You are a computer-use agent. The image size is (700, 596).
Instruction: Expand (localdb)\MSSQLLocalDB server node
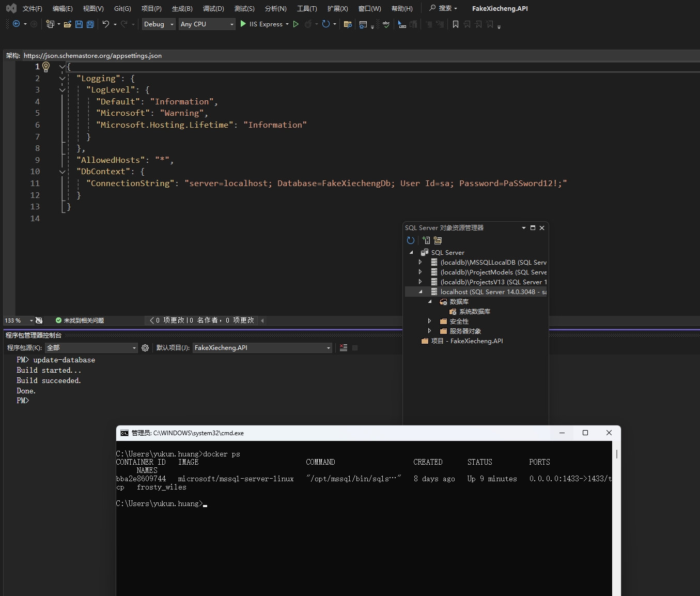click(420, 263)
